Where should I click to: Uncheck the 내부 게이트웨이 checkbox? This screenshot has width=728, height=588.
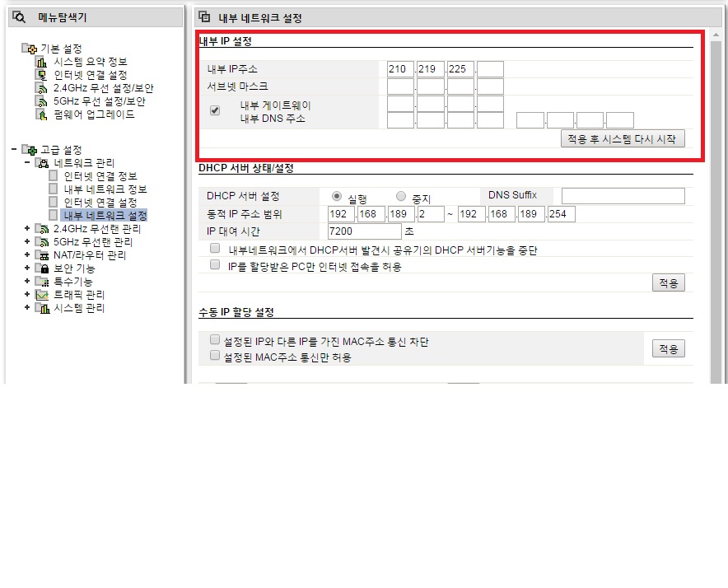214,110
